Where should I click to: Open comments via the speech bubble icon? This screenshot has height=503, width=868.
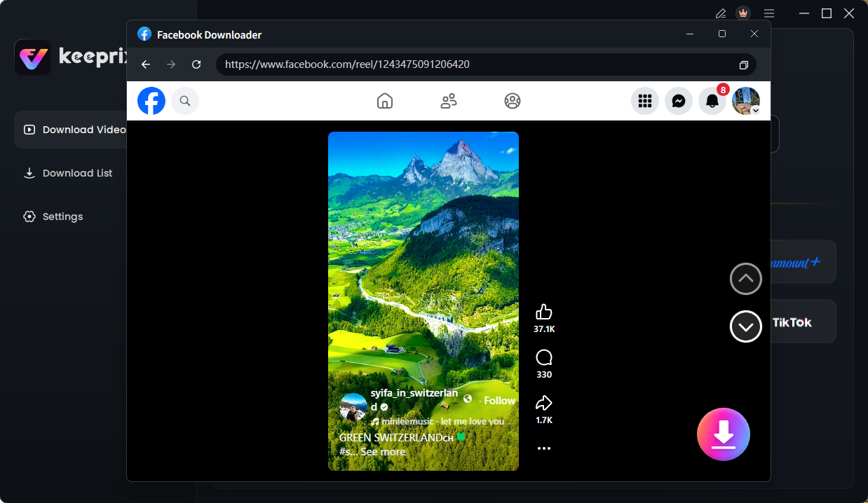point(543,357)
